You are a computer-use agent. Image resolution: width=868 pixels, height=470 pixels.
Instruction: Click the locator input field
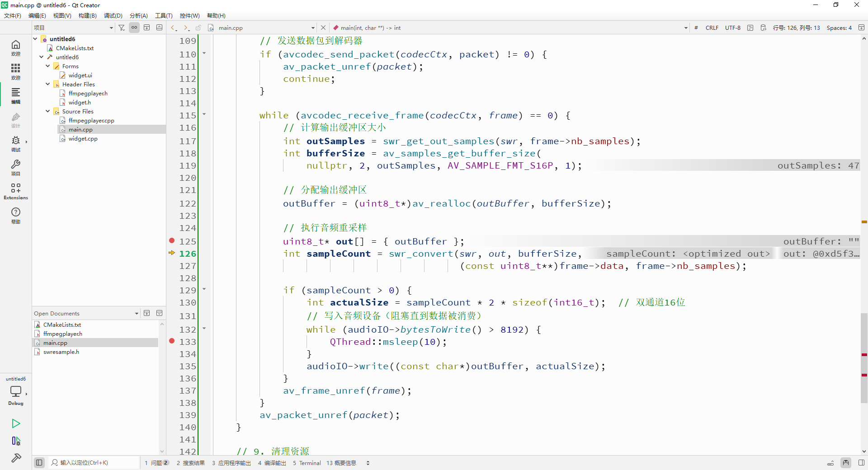click(94, 462)
